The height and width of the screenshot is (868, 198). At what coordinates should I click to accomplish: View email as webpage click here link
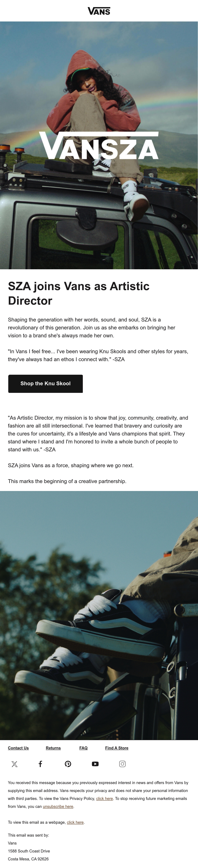click(x=75, y=822)
